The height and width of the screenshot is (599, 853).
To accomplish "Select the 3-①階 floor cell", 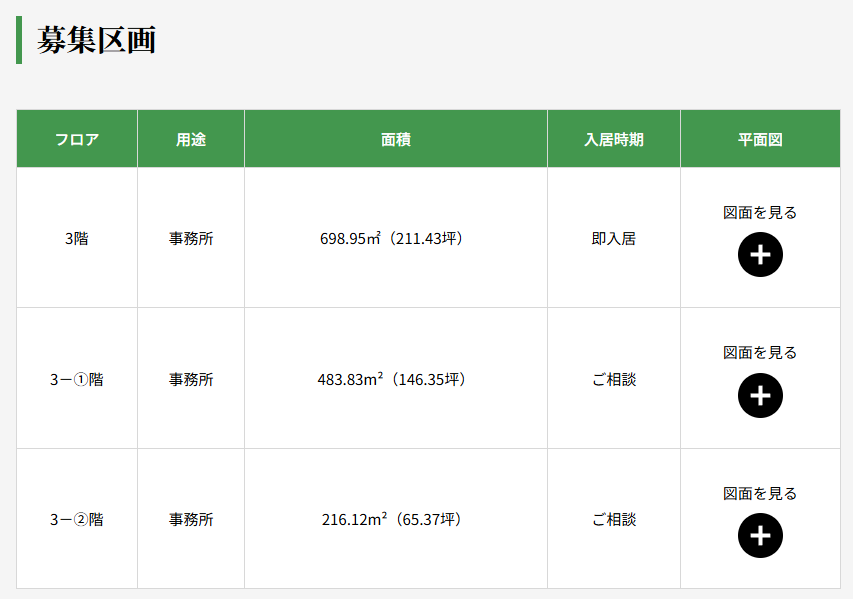I will point(77,379).
